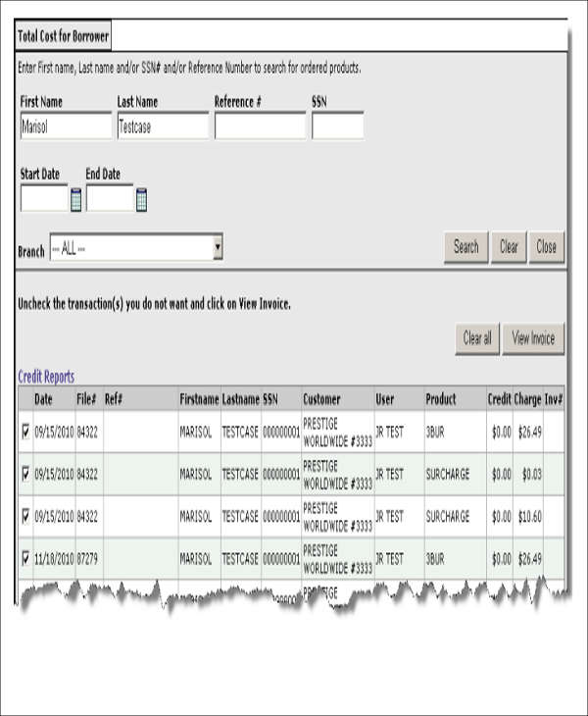Screen dimensions: 588x716
Task: Focus the Last Name field
Action: [163, 126]
